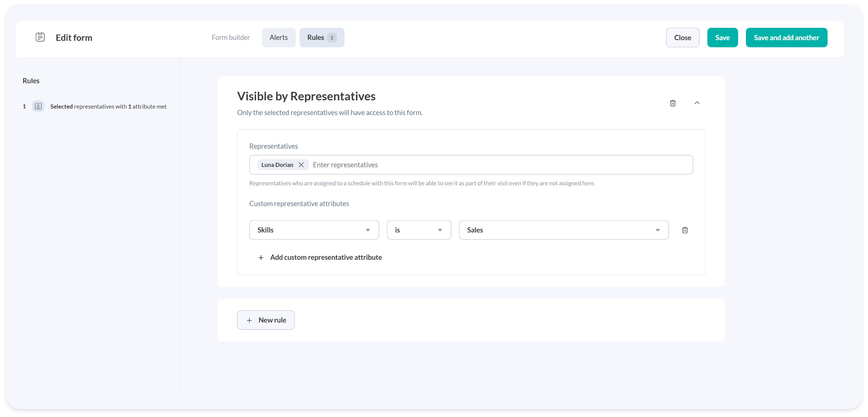Switch to the Form builder tab
The image size is (868, 417).
230,38
